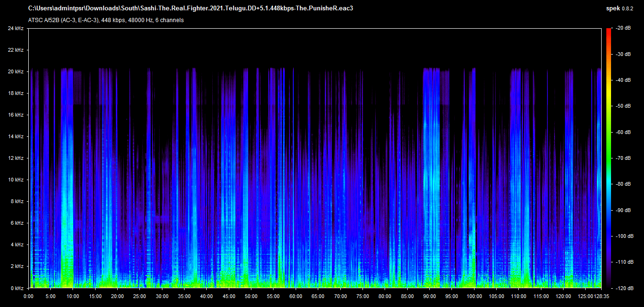Click the 60:00 time axis label
The image size is (644, 307).
pyautogui.click(x=296, y=296)
